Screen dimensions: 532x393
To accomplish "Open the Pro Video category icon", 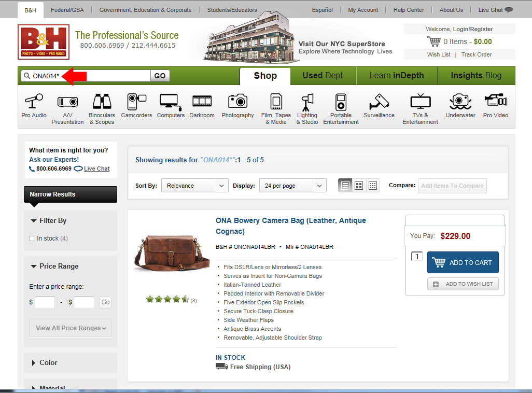I will coord(495,101).
